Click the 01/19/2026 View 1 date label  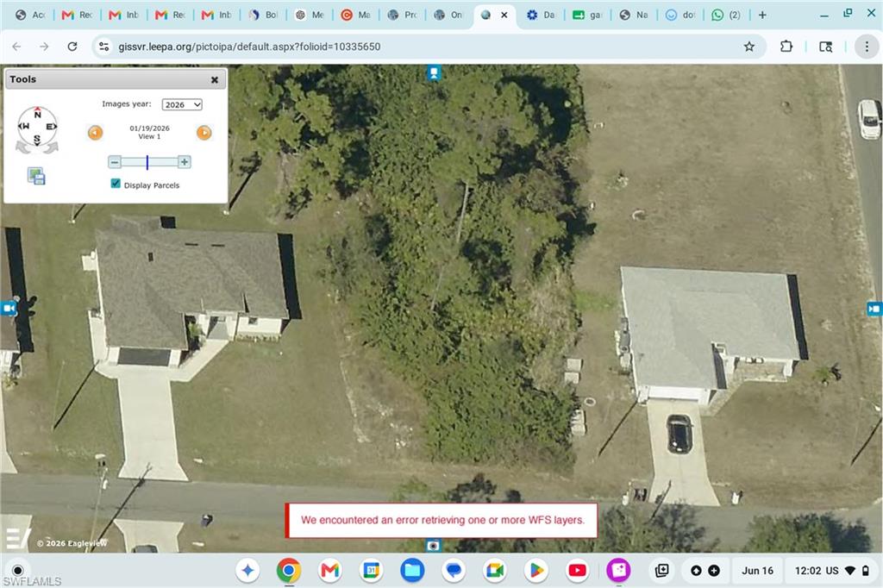(149, 133)
